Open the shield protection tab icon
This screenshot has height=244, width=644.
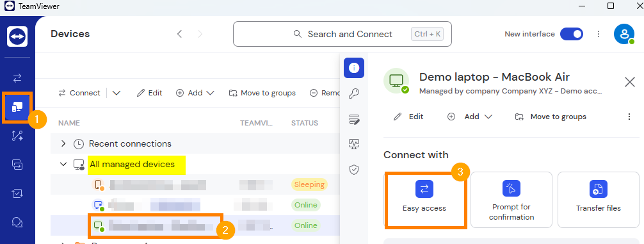[354, 170]
